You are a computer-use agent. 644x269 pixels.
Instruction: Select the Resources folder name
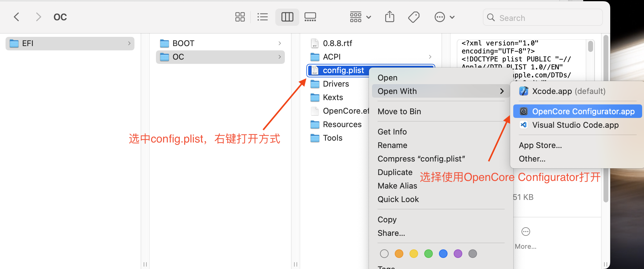click(342, 124)
